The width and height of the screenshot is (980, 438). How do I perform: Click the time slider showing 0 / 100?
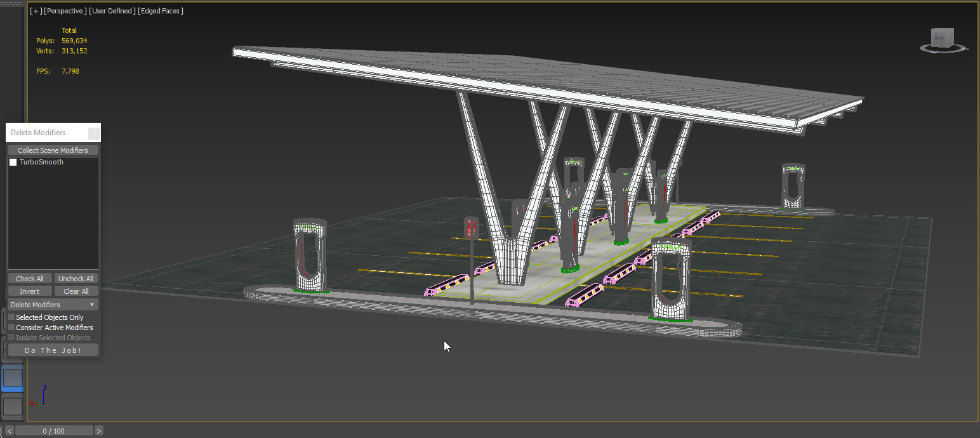[54, 430]
